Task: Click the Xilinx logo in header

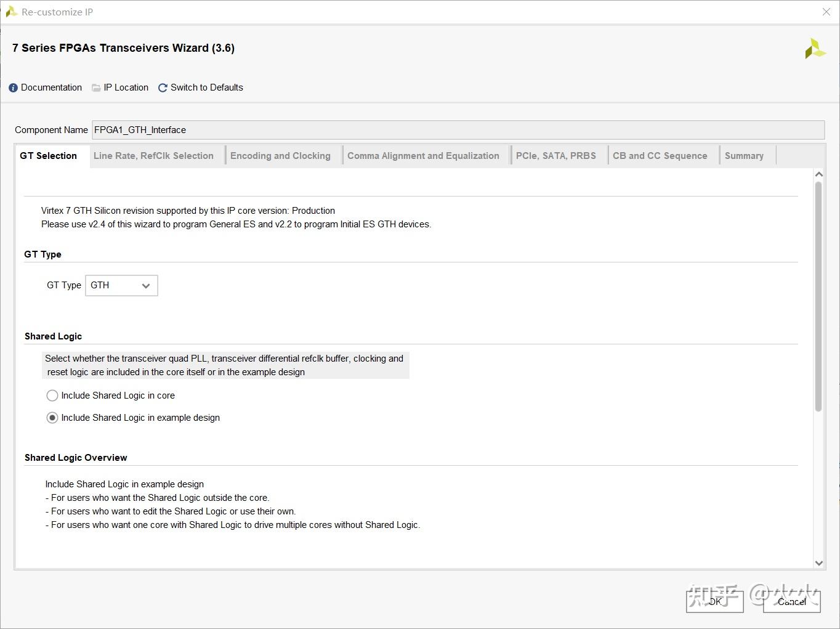Action: [815, 49]
